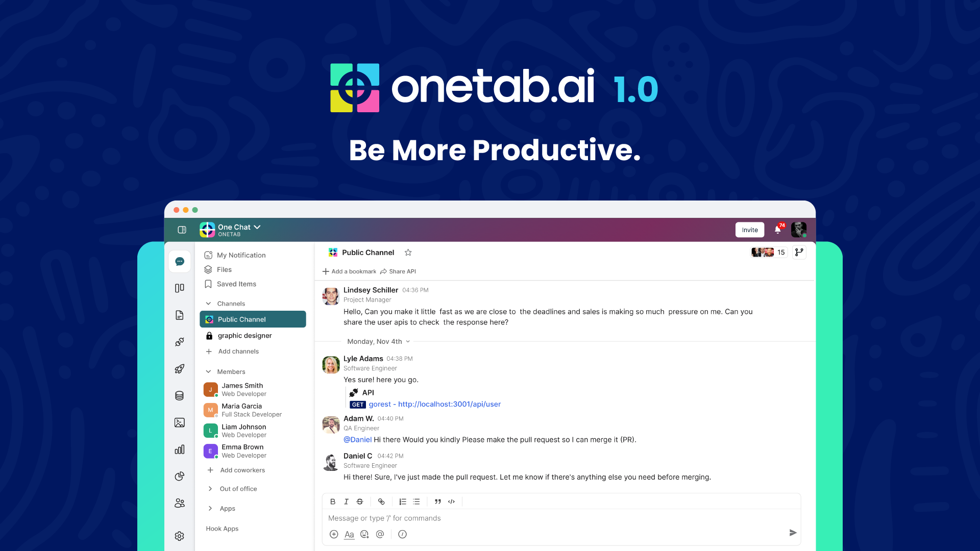Select the code block icon
This screenshot has width=980, height=551.
pos(452,501)
